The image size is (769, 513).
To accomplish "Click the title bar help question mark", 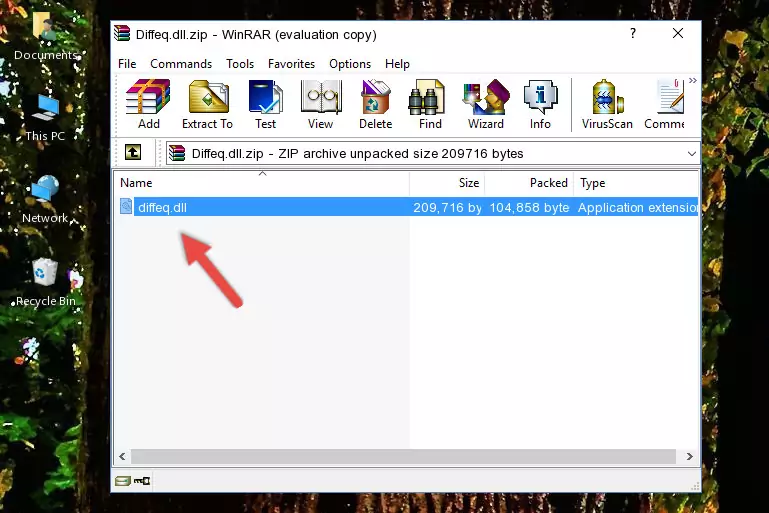I will click(633, 33).
